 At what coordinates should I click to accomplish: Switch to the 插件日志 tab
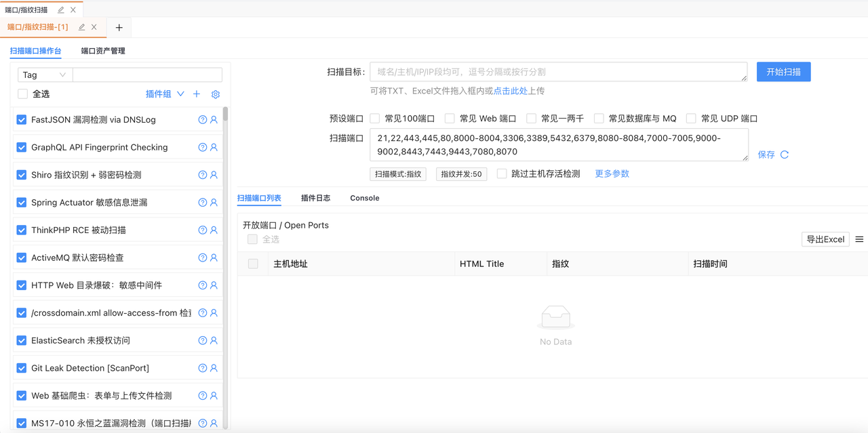click(x=315, y=198)
